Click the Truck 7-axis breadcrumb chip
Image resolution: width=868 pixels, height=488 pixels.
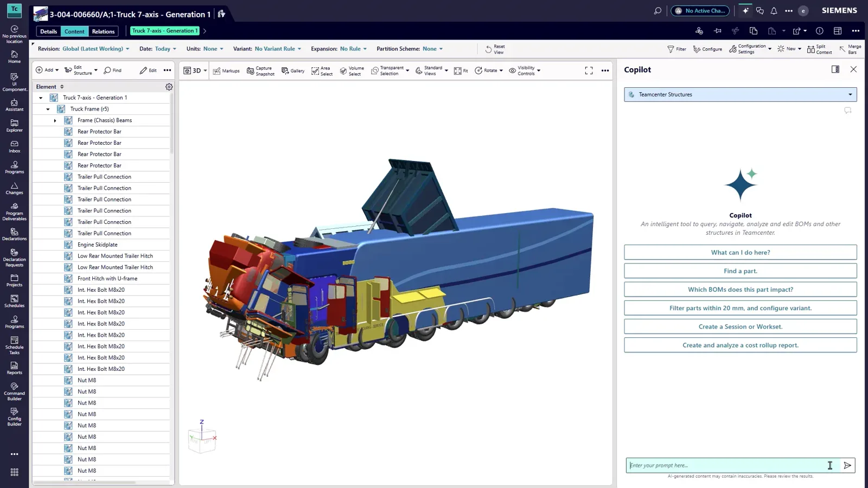[x=164, y=31]
